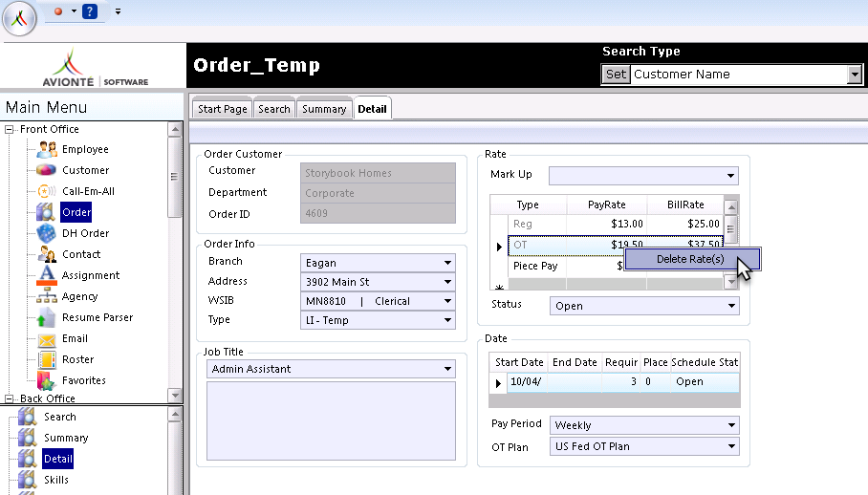Click the Employee icon in Front Office
The width and height of the screenshot is (868, 495).
[47, 149]
